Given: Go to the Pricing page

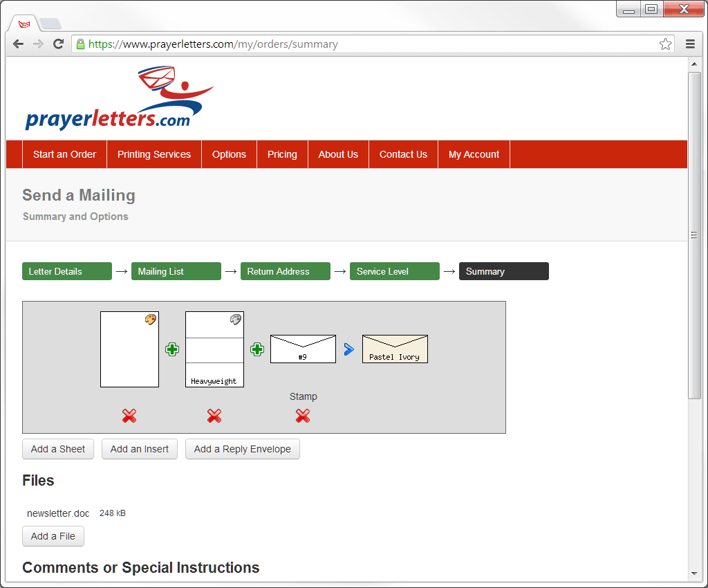Looking at the screenshot, I should click(x=282, y=154).
